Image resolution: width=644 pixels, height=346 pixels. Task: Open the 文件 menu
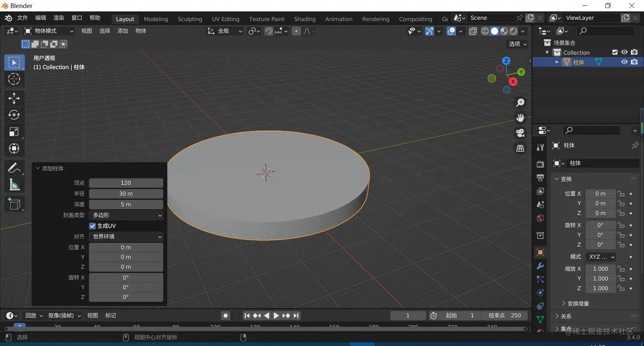coord(22,18)
